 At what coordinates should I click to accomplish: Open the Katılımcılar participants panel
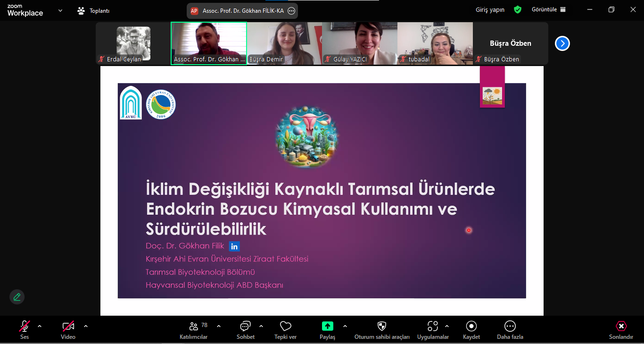coord(194,327)
